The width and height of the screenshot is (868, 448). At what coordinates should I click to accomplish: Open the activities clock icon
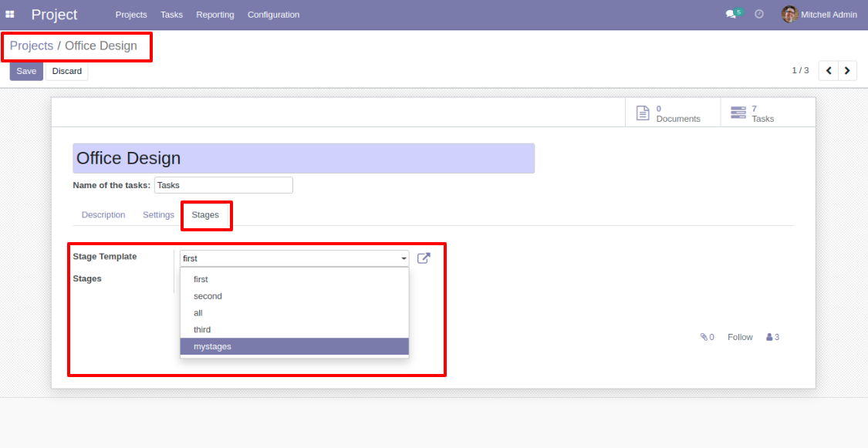[x=759, y=15]
